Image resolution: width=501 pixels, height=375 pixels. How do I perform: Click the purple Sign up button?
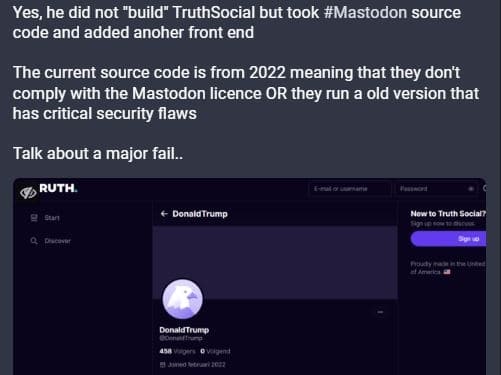[x=448, y=239]
